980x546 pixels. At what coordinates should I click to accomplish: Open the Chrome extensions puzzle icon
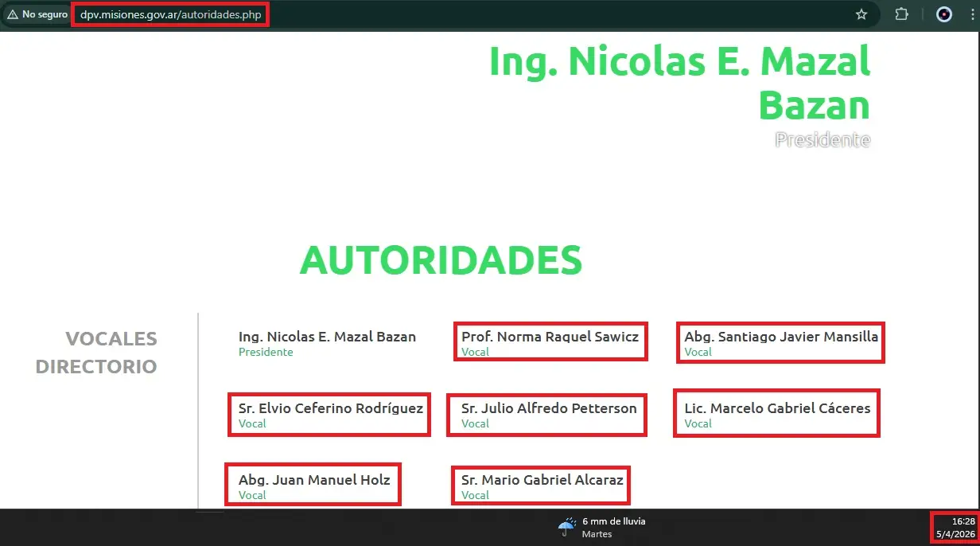(901, 14)
